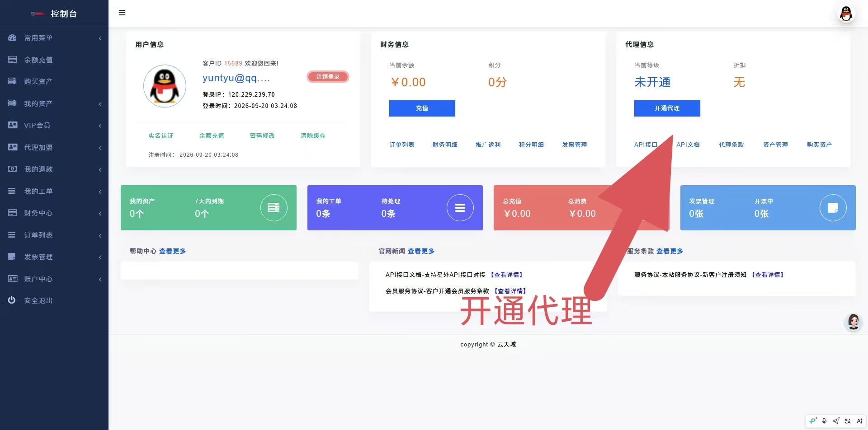Click the translate icon in bottom toolbar

coord(848,421)
